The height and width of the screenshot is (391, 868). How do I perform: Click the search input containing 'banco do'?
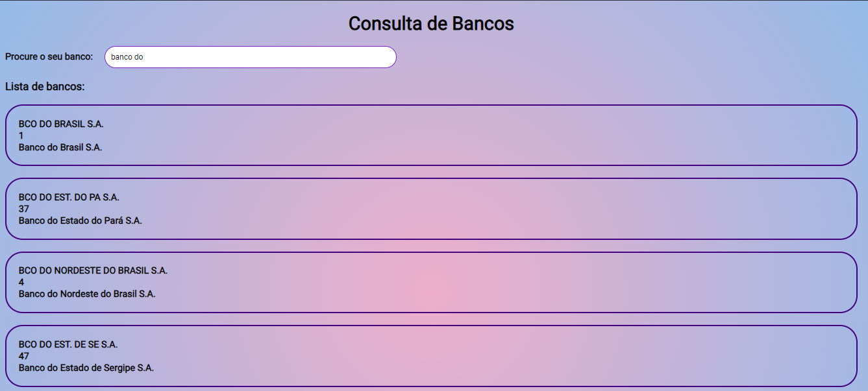pyautogui.click(x=250, y=57)
